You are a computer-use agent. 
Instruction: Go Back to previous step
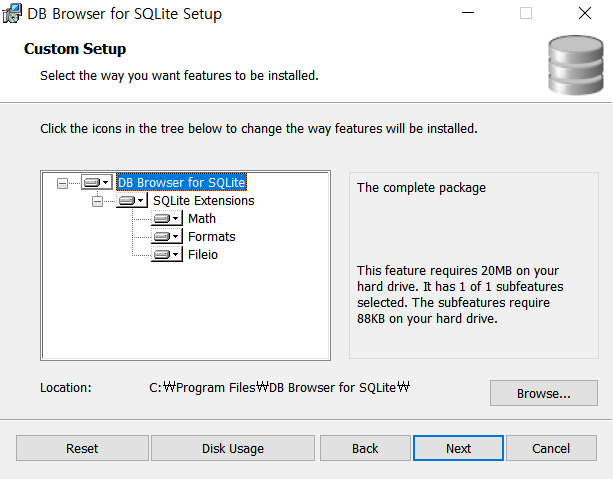coord(365,448)
